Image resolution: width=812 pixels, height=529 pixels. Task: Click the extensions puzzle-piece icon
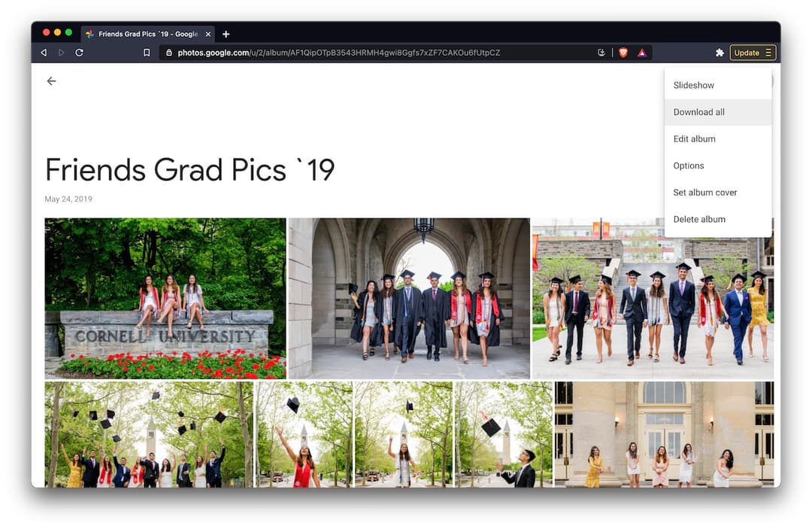click(720, 53)
